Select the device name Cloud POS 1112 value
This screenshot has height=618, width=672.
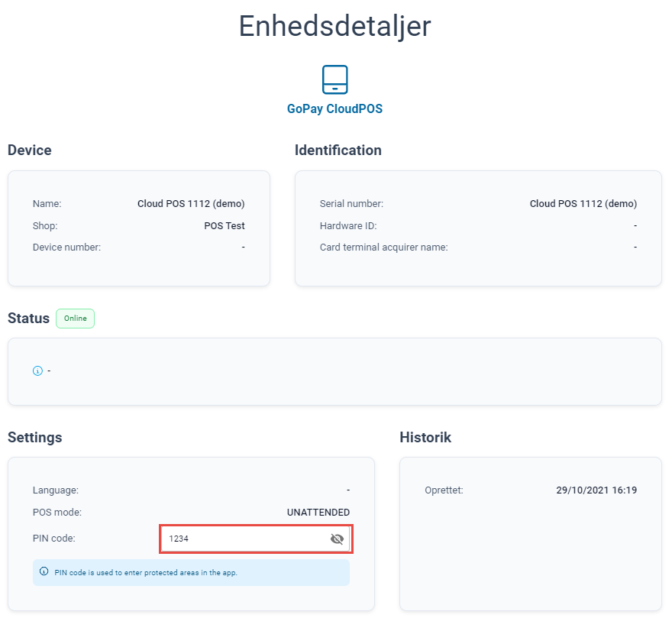tap(191, 204)
